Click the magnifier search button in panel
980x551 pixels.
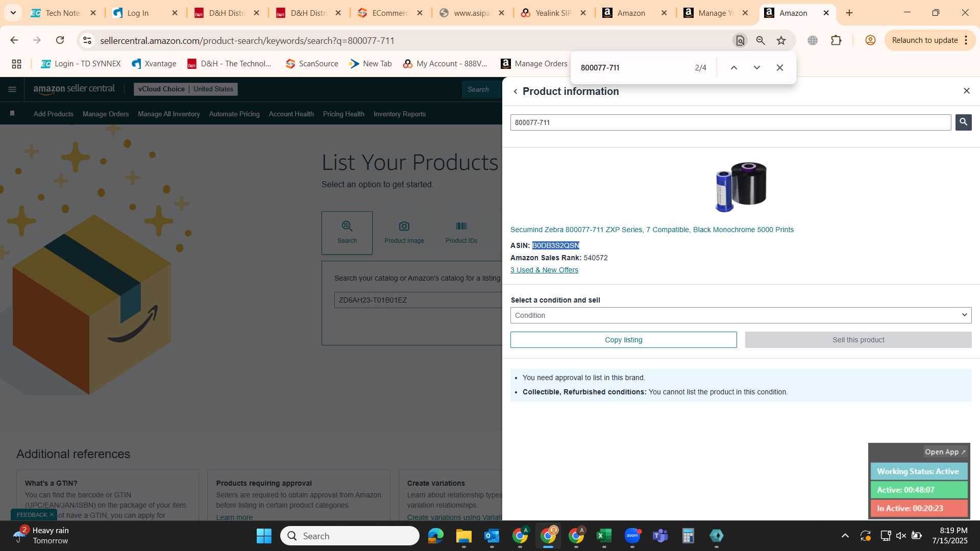tap(963, 122)
